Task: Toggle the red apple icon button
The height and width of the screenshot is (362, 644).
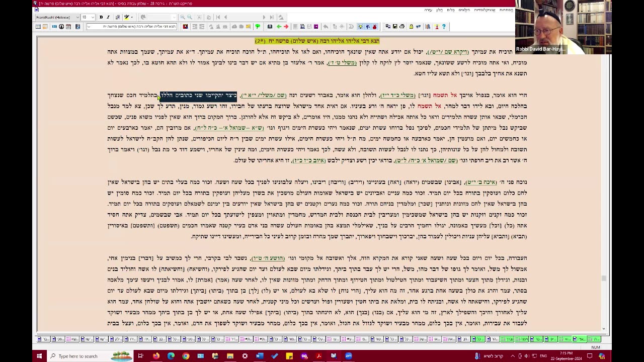Action: (374, 27)
